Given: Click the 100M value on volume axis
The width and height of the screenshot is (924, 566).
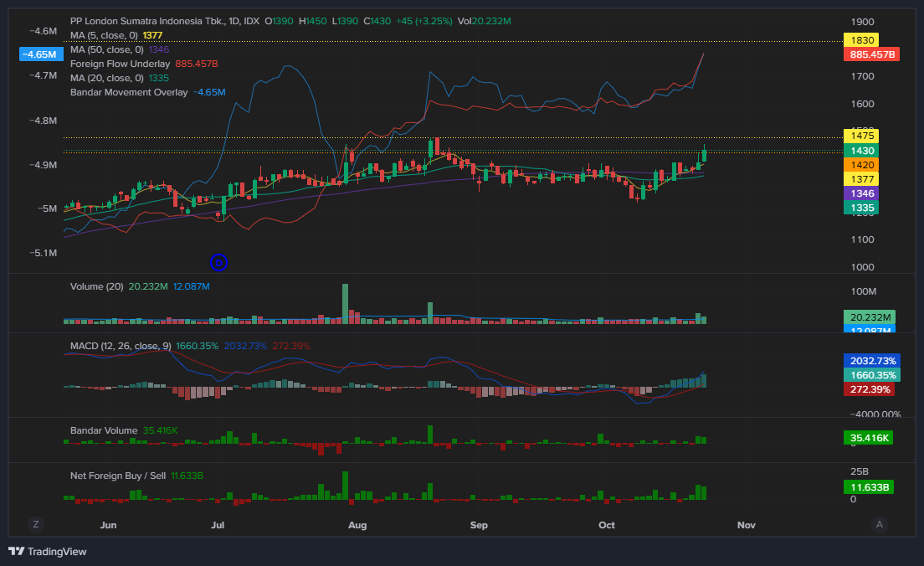Looking at the screenshot, I should [864, 291].
